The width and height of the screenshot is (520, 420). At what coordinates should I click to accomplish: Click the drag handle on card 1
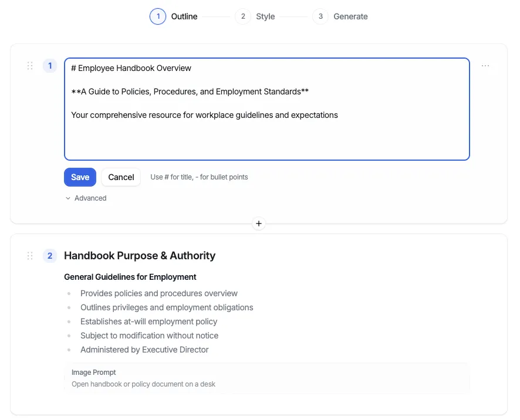(30, 66)
